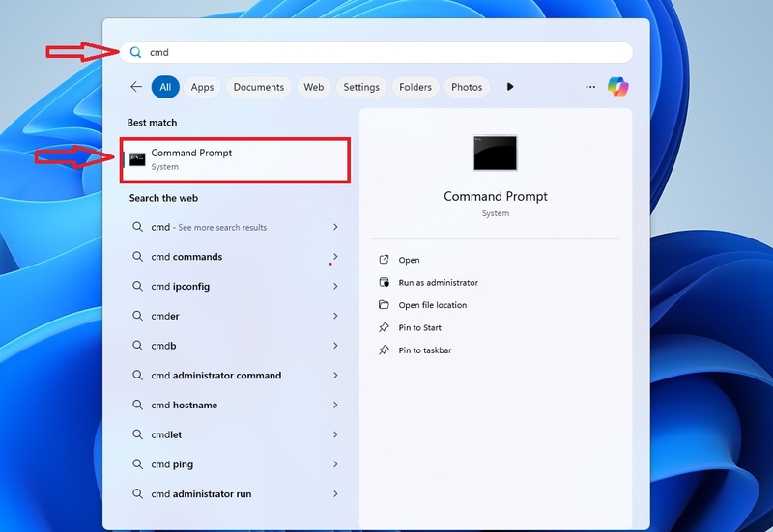Screen dimensions: 773x532
Task: Click search icon beside cmd hostname
Action: point(137,405)
